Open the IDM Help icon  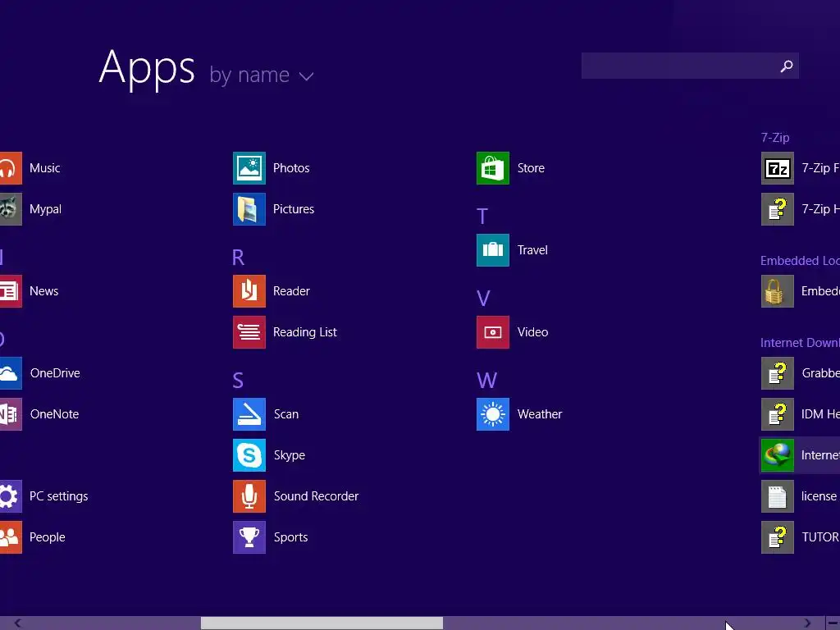click(778, 414)
